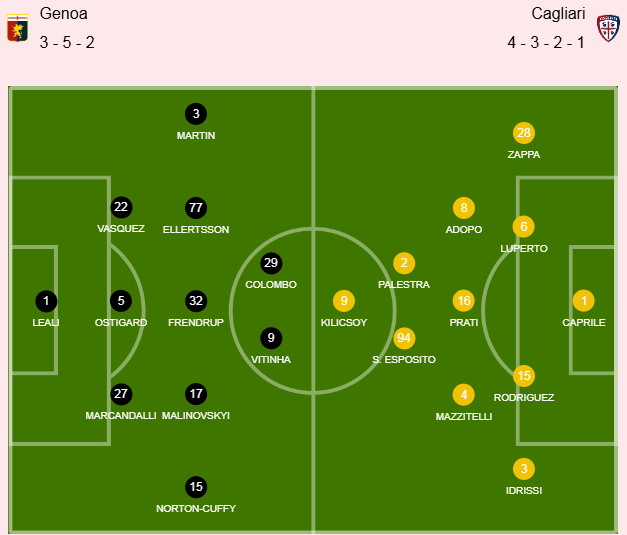The height and width of the screenshot is (535, 627).
Task: Click the Genoa club crest
Action: (17, 28)
